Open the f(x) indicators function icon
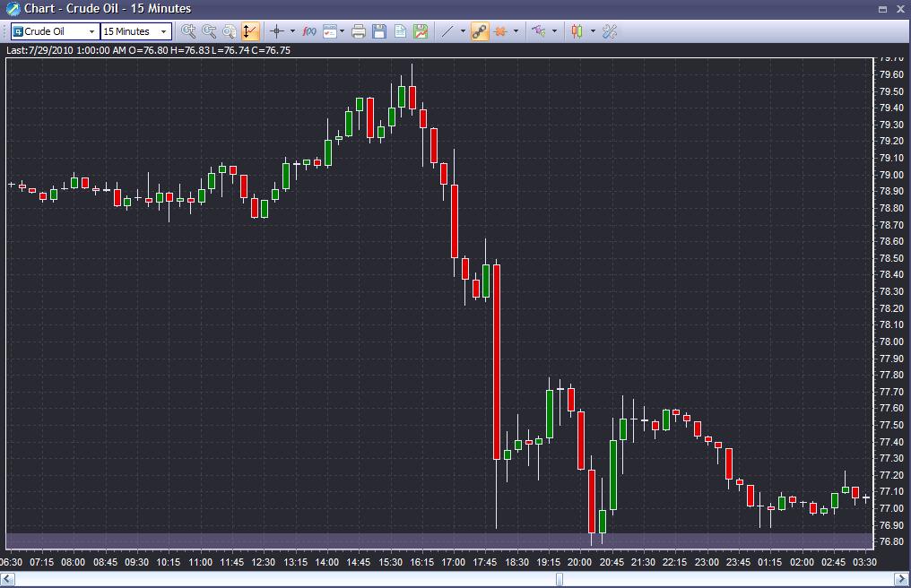Screen dimensions: 911x588 [x=309, y=31]
